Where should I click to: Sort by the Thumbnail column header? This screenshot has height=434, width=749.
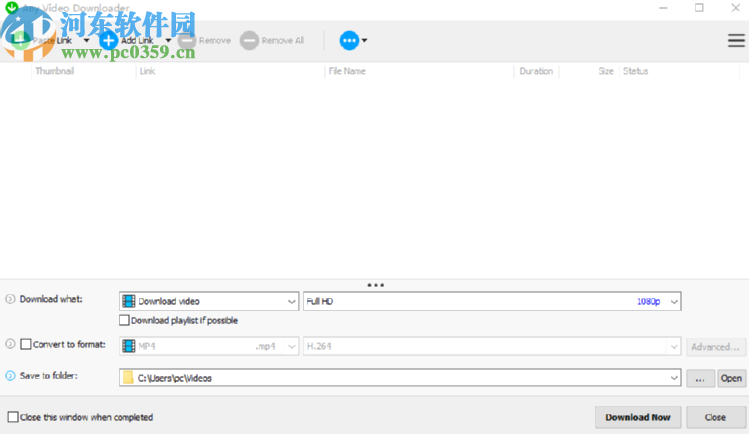(x=54, y=71)
